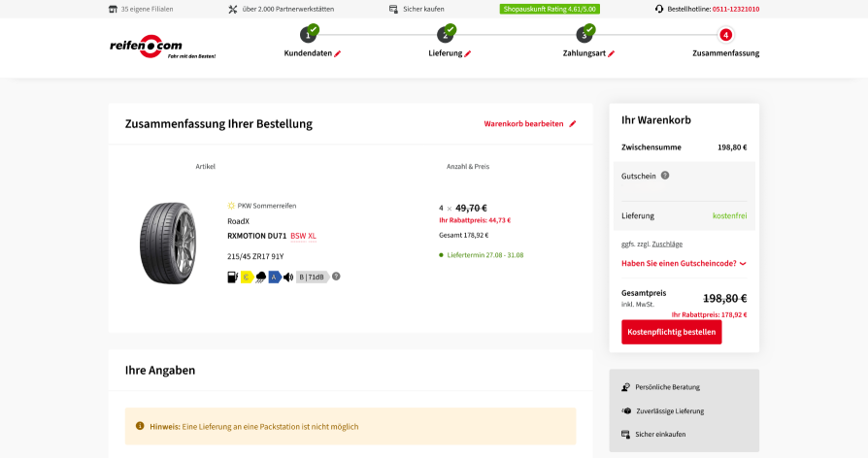Open the Gutschein help question mark
This screenshot has height=458, width=868.
tap(665, 176)
